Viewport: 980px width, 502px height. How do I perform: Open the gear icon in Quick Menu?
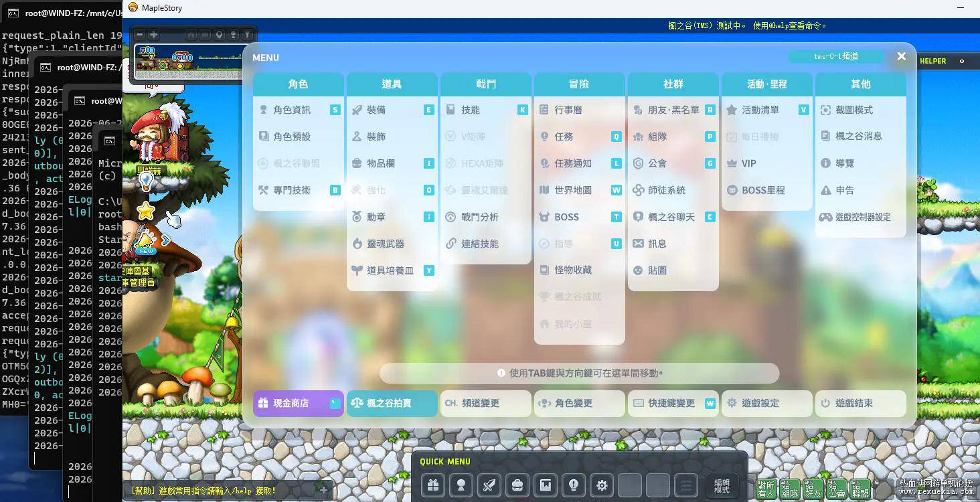coord(602,485)
